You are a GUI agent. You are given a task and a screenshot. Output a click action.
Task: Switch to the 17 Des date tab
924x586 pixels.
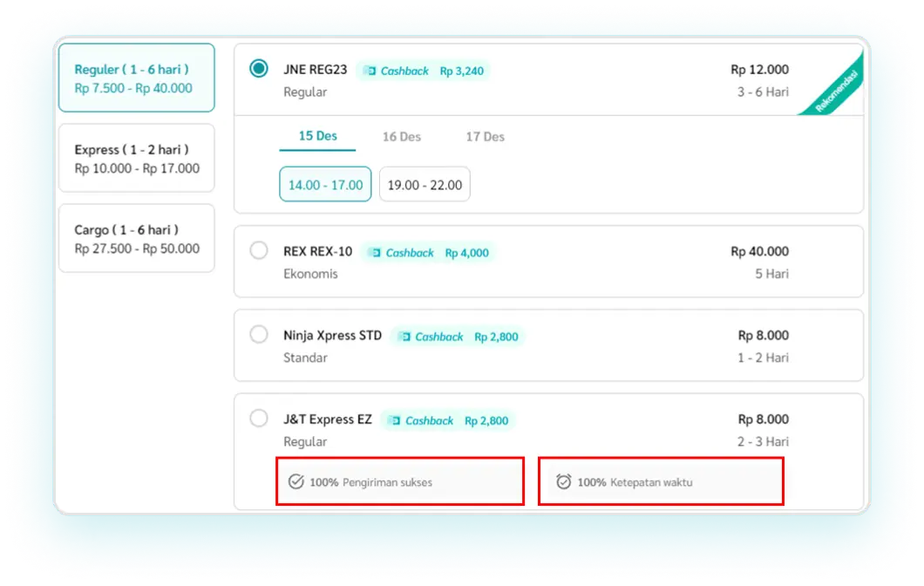[x=485, y=137]
